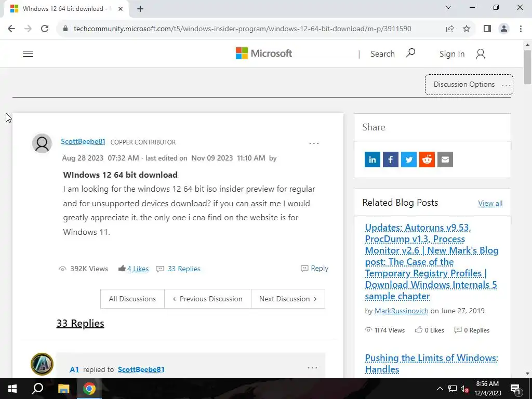Click the browser address bar URL

tap(242, 29)
